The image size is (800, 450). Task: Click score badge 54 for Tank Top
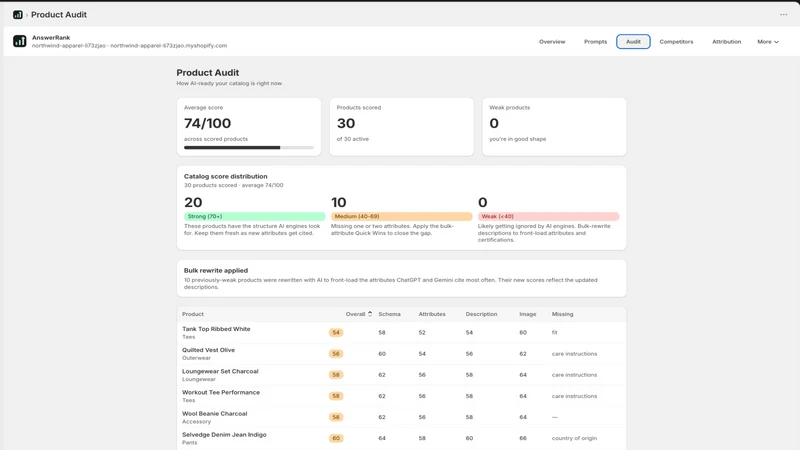coord(336,333)
